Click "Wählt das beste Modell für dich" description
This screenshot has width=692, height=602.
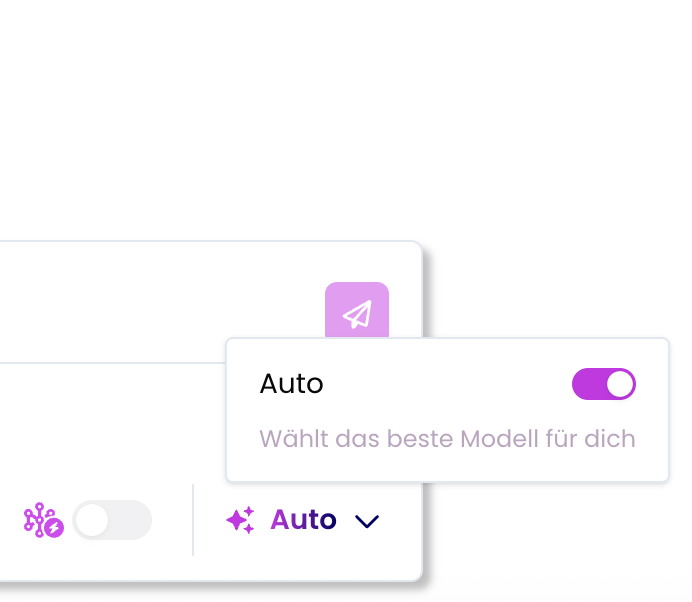point(447,439)
